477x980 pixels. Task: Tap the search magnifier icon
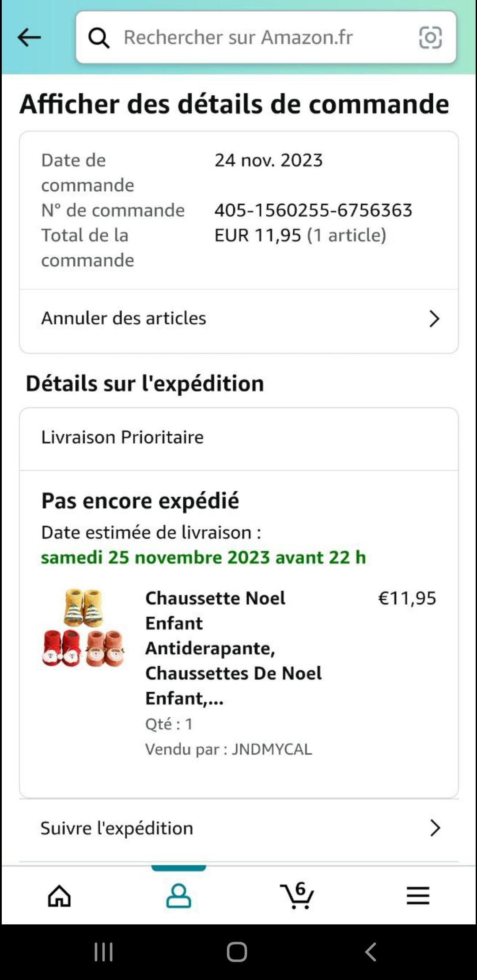pyautogui.click(x=98, y=38)
